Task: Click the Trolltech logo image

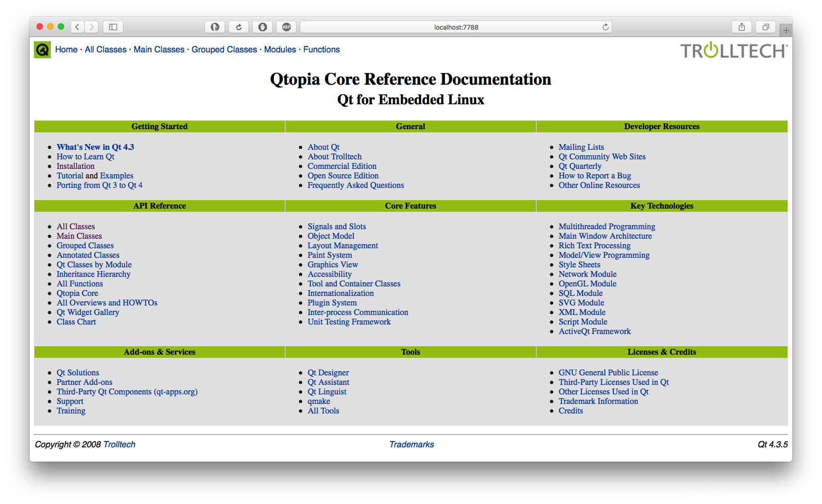Action: (x=734, y=50)
